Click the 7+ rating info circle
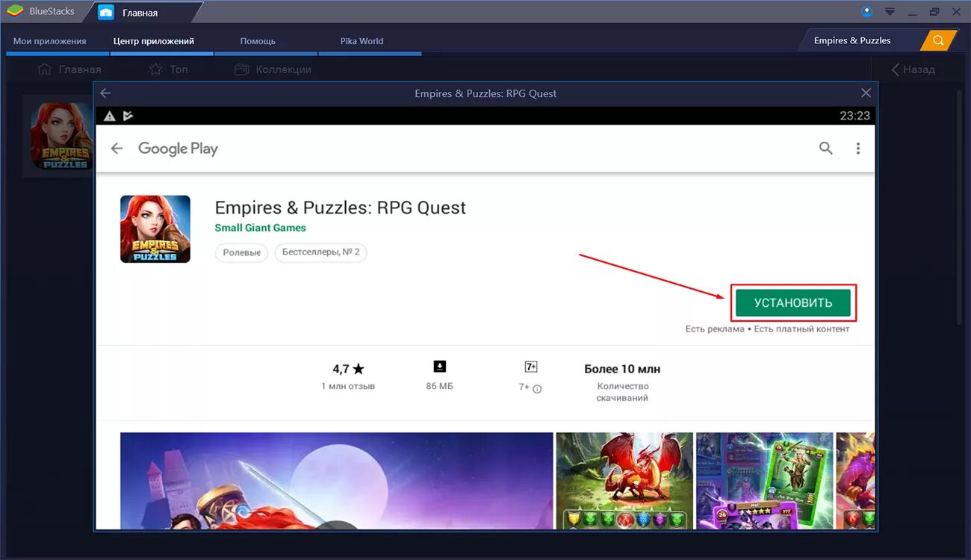The width and height of the screenshot is (971, 560). click(x=537, y=388)
